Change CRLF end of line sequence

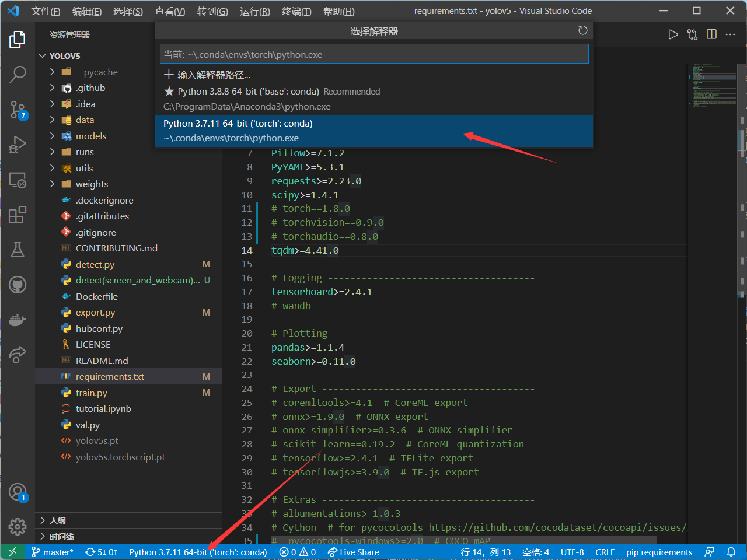(x=605, y=552)
